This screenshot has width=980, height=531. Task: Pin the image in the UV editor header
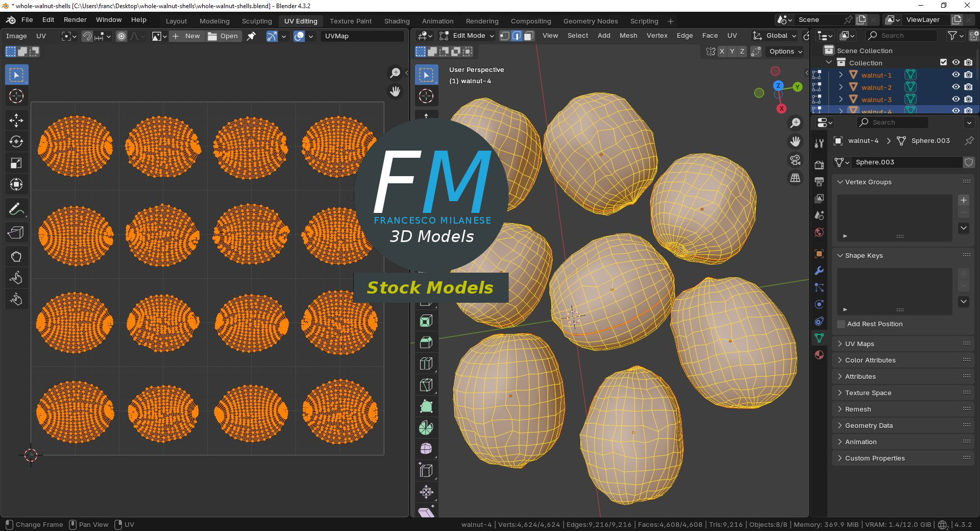[x=251, y=36]
